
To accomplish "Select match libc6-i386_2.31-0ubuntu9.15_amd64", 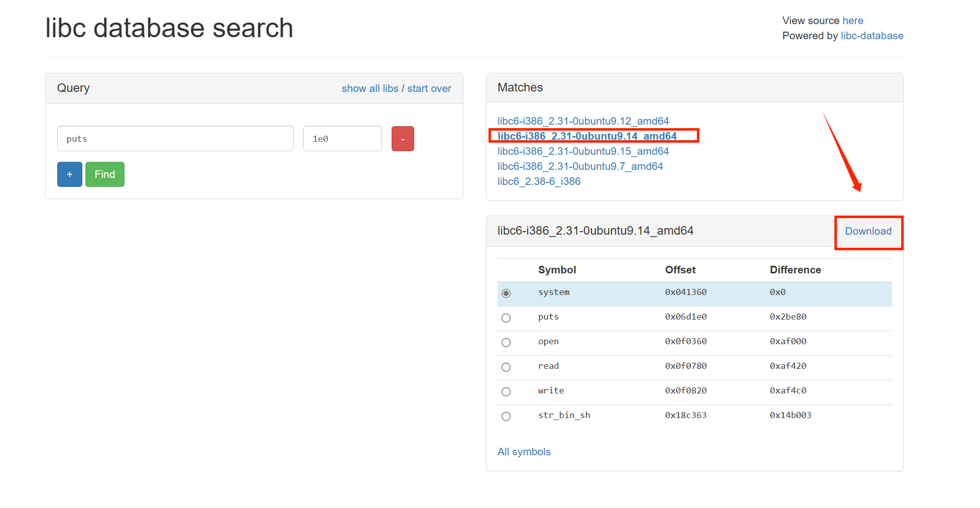I will (x=583, y=151).
